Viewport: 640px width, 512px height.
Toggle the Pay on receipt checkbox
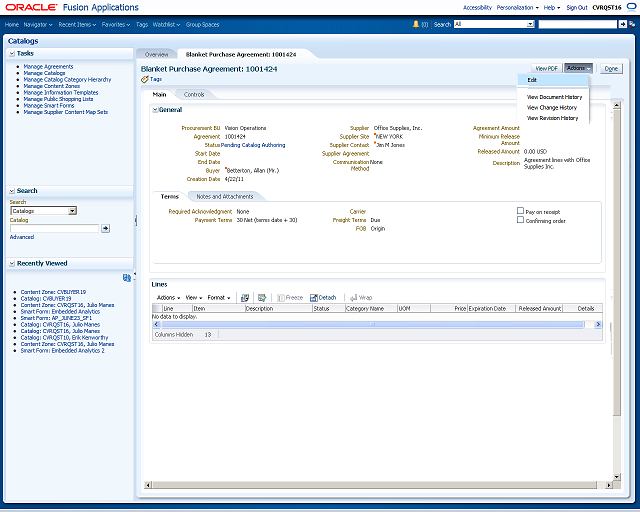[x=520, y=211]
